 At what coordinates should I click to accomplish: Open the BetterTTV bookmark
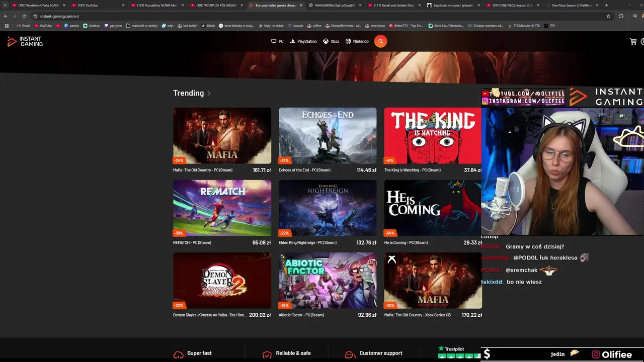click(407, 26)
